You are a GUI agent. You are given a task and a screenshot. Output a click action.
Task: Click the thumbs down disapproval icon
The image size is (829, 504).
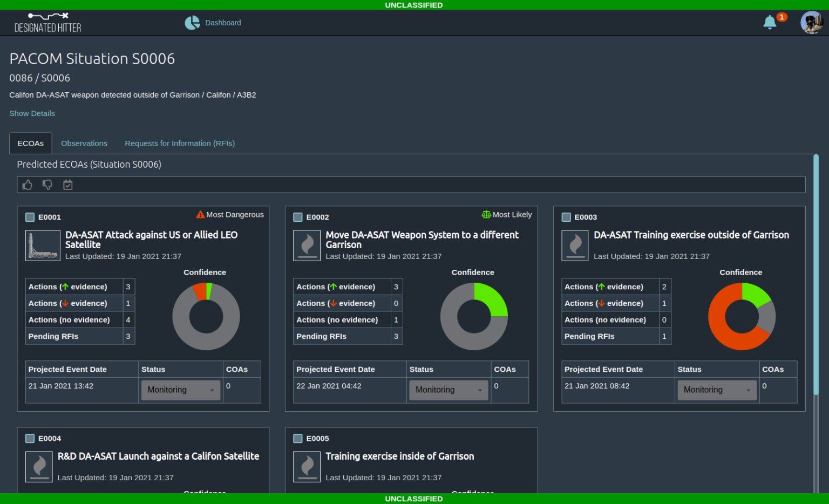pos(47,185)
